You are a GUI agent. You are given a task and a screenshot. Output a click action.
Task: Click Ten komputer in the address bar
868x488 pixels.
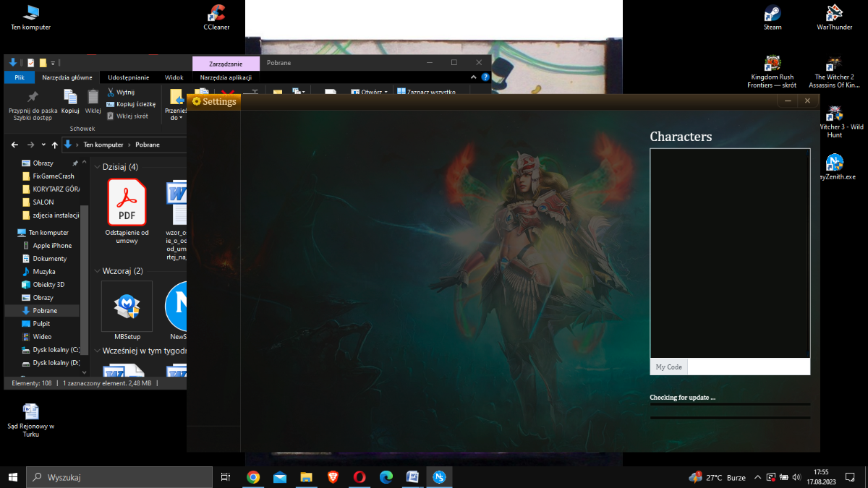(x=103, y=145)
